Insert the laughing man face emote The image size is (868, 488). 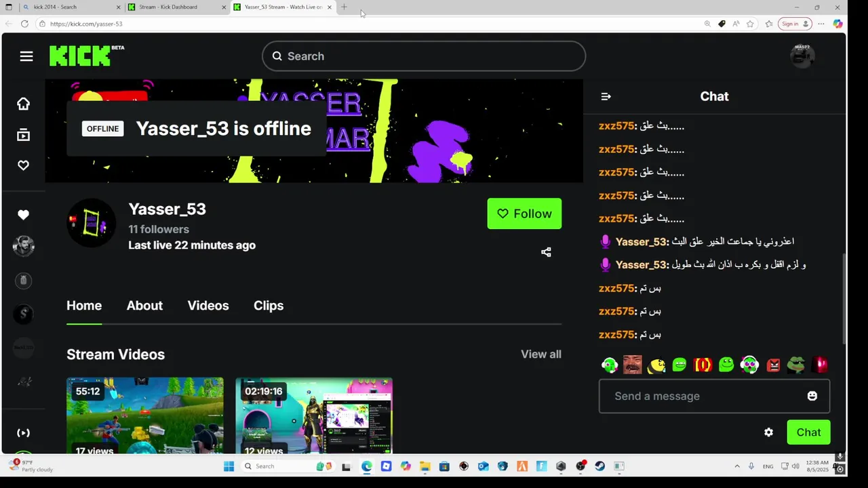(633, 365)
